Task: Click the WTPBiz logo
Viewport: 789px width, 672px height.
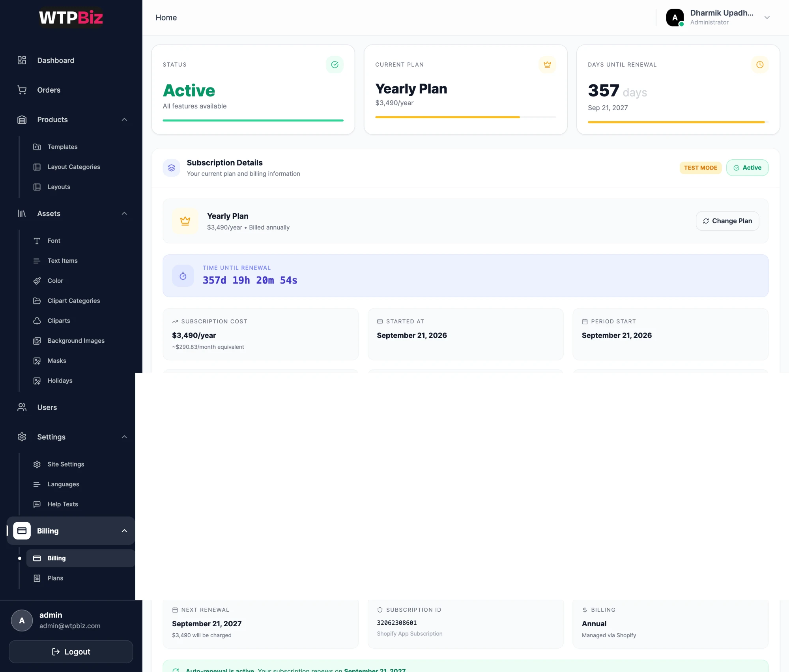Action: click(71, 17)
